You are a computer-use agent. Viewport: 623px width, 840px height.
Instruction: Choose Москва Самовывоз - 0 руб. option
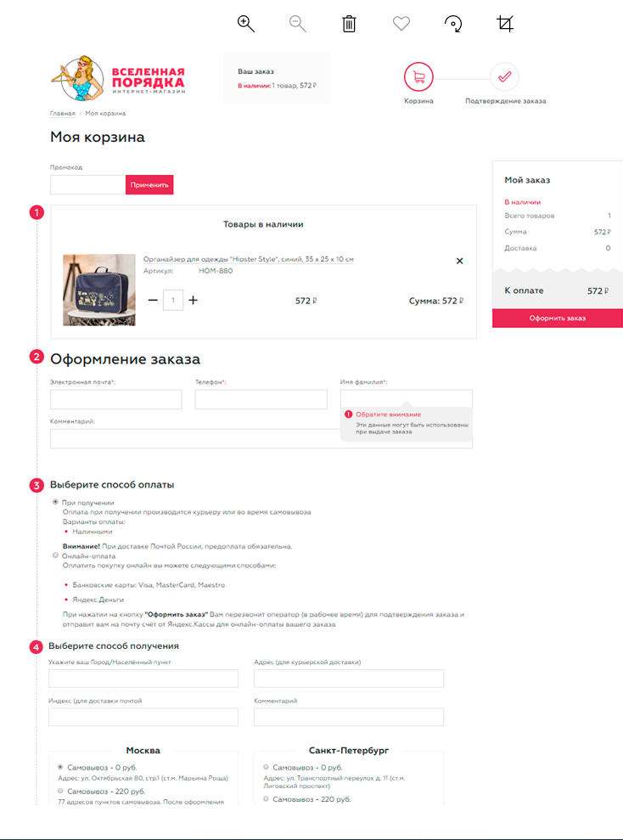(x=60, y=767)
